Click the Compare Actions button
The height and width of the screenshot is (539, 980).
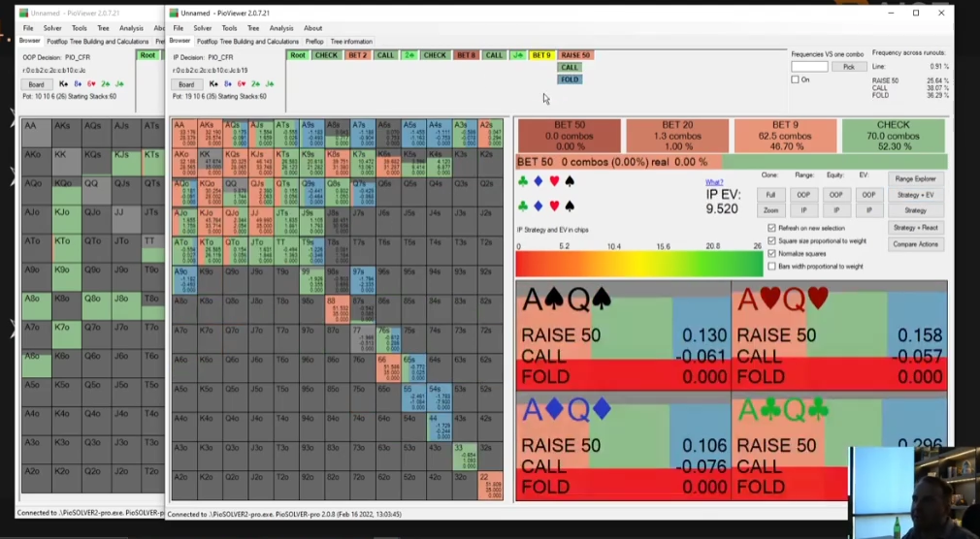916,244
